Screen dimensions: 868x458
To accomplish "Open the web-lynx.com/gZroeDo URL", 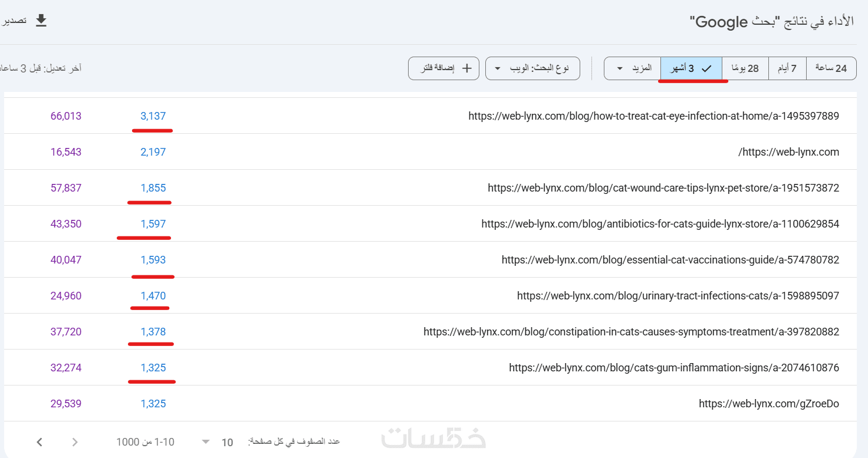I will 769,404.
